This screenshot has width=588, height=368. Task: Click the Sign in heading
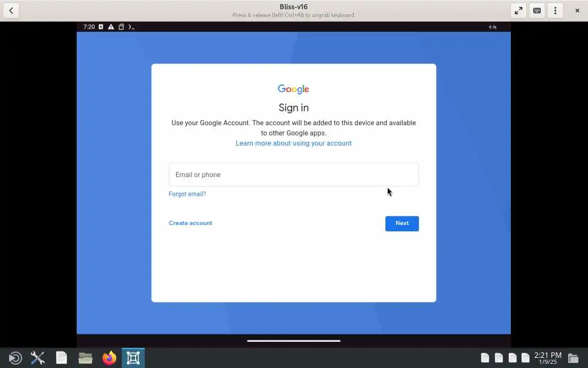click(x=294, y=108)
